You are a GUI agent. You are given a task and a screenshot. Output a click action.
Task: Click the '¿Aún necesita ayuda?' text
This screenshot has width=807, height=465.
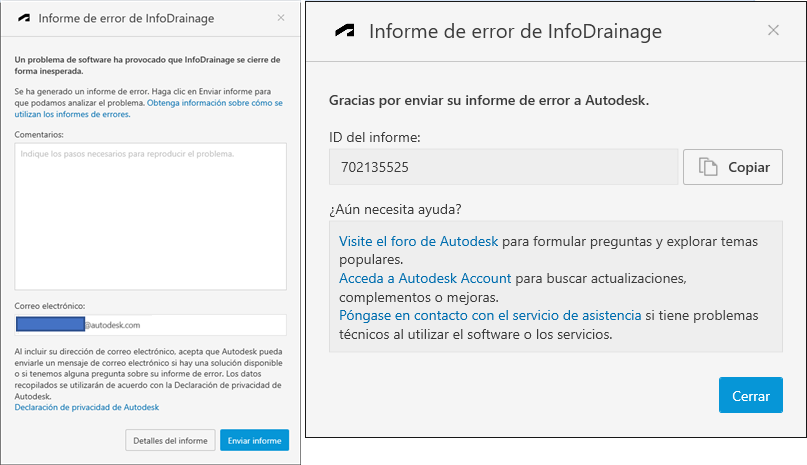395,210
